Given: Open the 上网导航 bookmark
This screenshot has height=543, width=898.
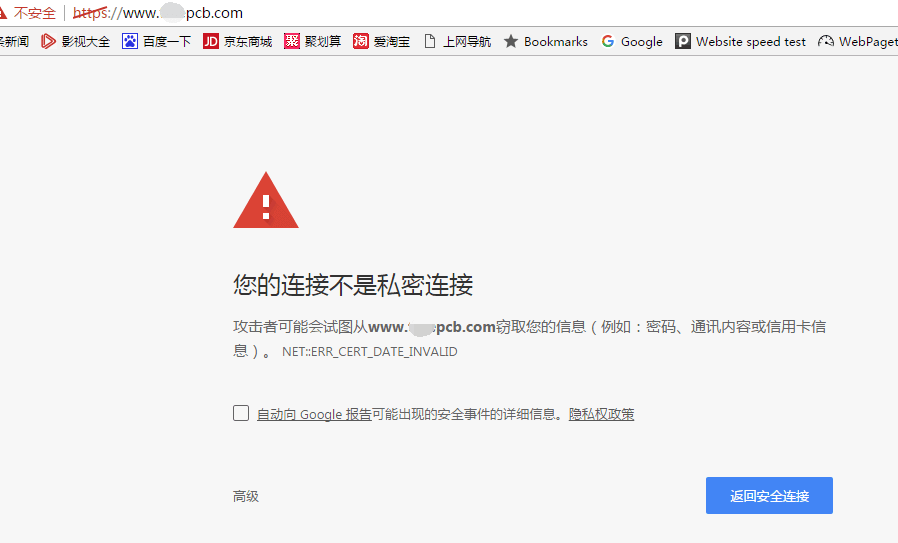Looking at the screenshot, I should (x=457, y=42).
